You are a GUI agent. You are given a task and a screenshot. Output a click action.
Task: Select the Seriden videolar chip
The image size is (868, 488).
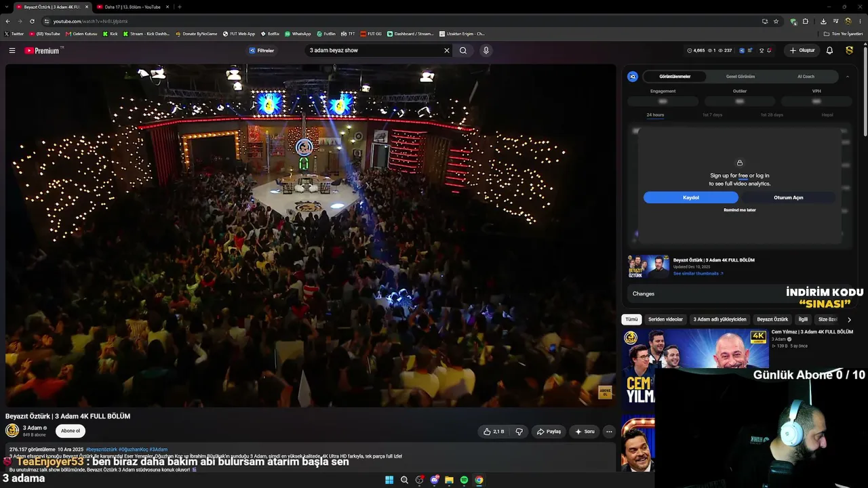click(665, 319)
